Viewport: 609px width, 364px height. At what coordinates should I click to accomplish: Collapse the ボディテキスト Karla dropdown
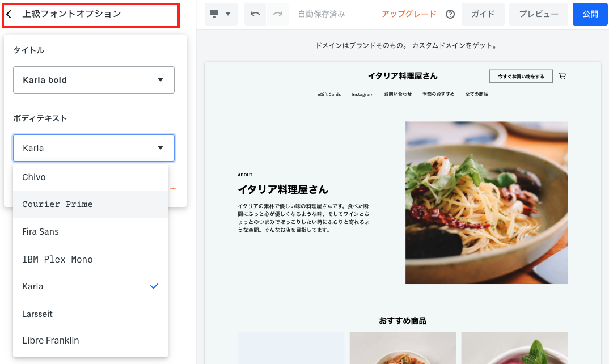click(x=94, y=148)
